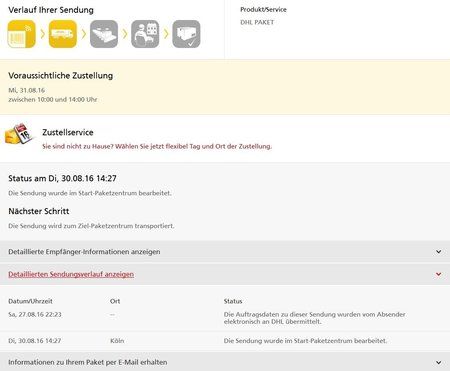Click the arrow before the delivered package step
Screen dimensions: 450x371
tap(166, 34)
